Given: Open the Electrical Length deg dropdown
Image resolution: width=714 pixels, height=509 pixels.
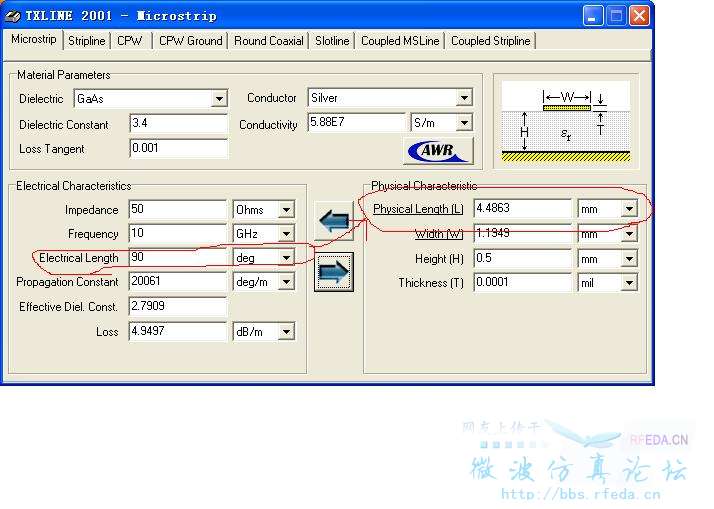Looking at the screenshot, I should pos(286,258).
